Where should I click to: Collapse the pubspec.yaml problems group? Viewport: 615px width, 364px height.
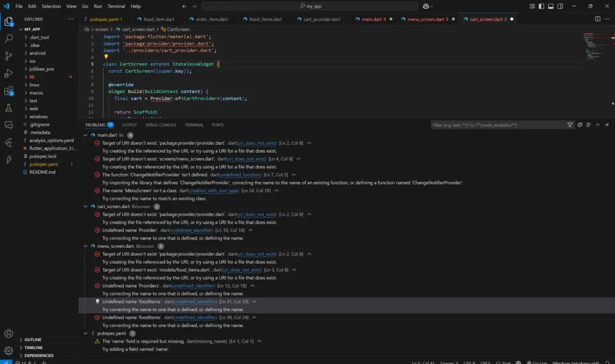click(x=86, y=333)
